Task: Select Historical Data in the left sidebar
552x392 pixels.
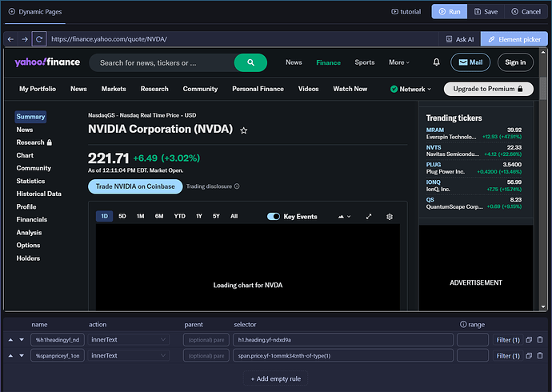Action: click(38, 194)
